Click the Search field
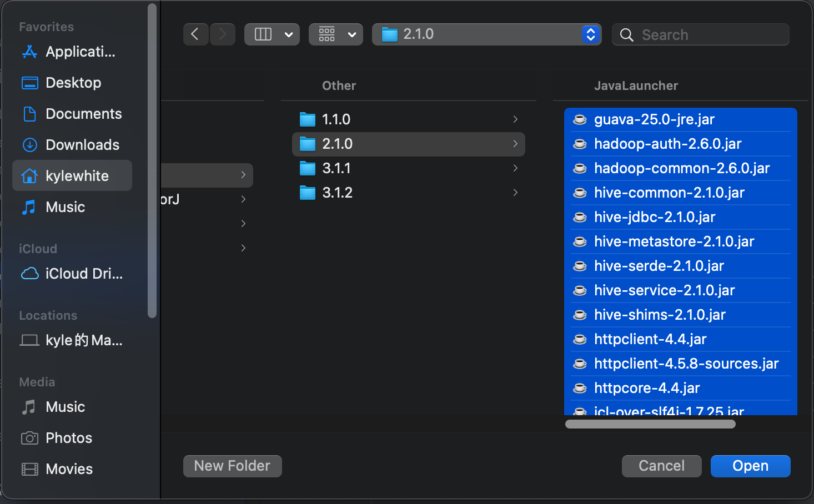Screen dimensions: 814x504 point(701,34)
